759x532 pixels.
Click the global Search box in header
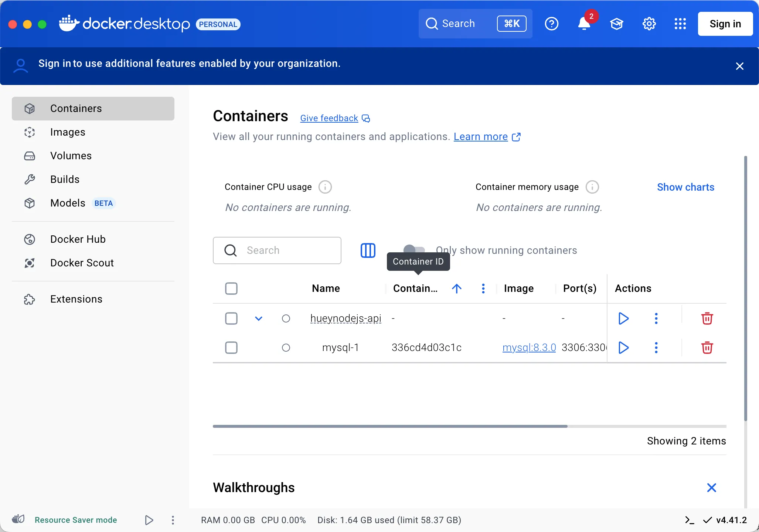[475, 24]
